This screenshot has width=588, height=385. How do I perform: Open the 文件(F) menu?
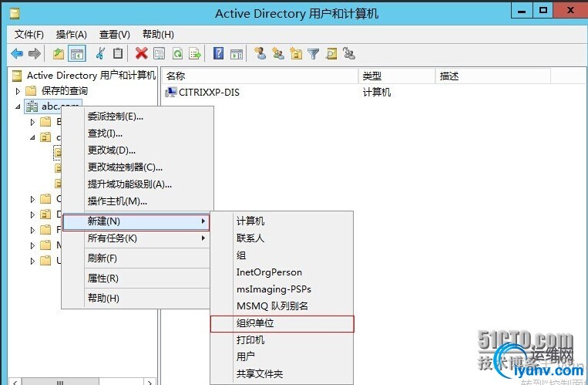click(x=29, y=35)
